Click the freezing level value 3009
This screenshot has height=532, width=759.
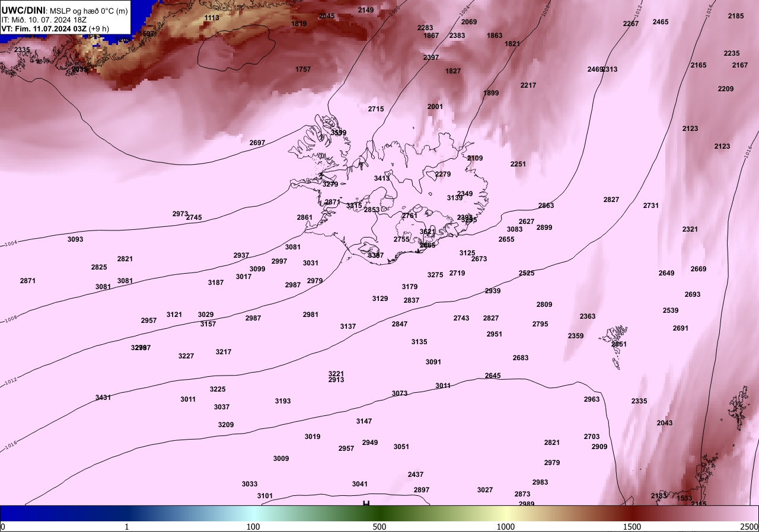[x=281, y=459]
